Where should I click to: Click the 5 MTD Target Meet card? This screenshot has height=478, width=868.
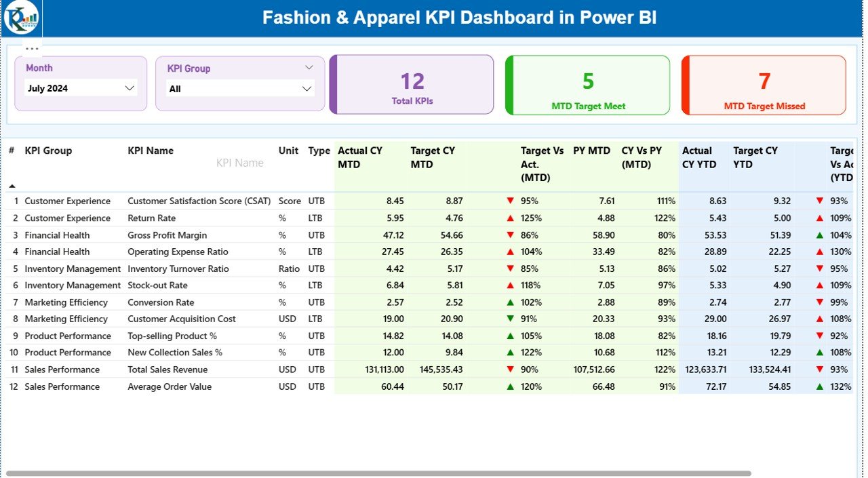click(x=587, y=84)
